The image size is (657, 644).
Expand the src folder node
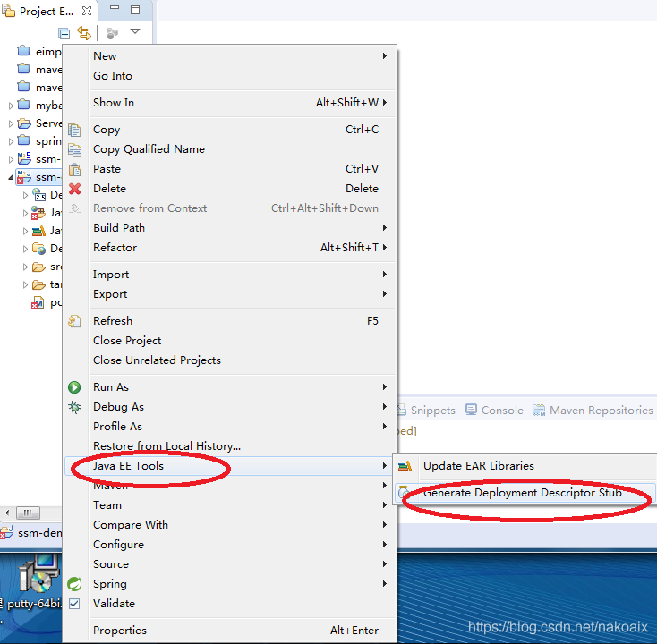coord(26,267)
